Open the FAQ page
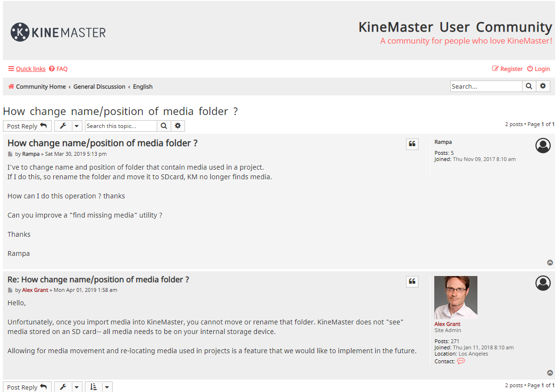Screen dimensions: 557x392 pos(58,69)
